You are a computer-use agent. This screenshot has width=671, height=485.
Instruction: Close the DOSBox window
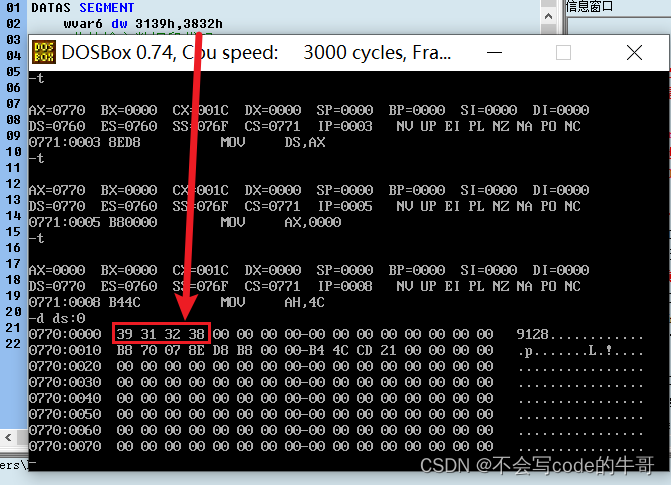[x=634, y=53]
